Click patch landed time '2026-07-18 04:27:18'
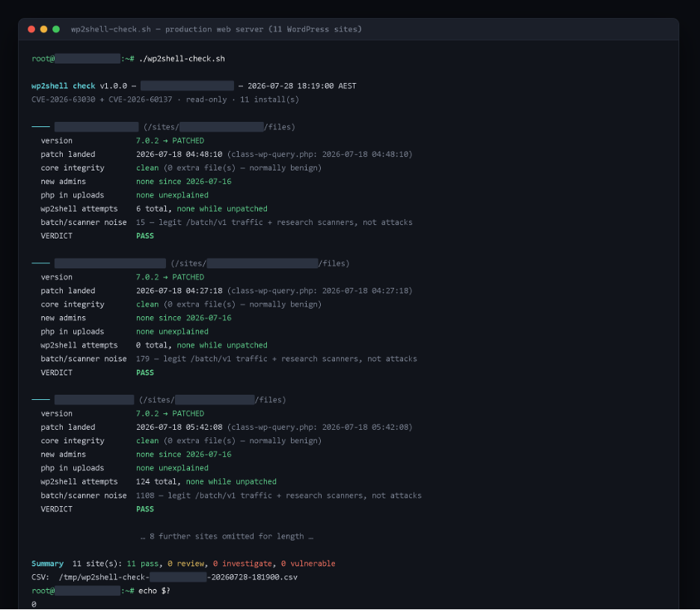Screen dimensions: 700x610 (179, 291)
